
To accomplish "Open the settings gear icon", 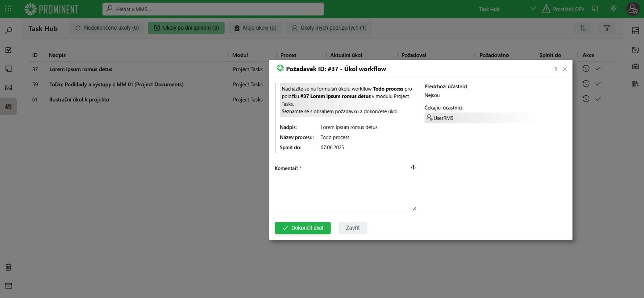I will pyautogui.click(x=613, y=9).
